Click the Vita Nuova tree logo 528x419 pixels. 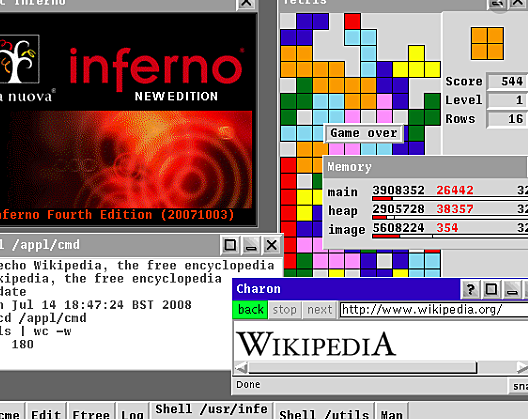[19, 59]
